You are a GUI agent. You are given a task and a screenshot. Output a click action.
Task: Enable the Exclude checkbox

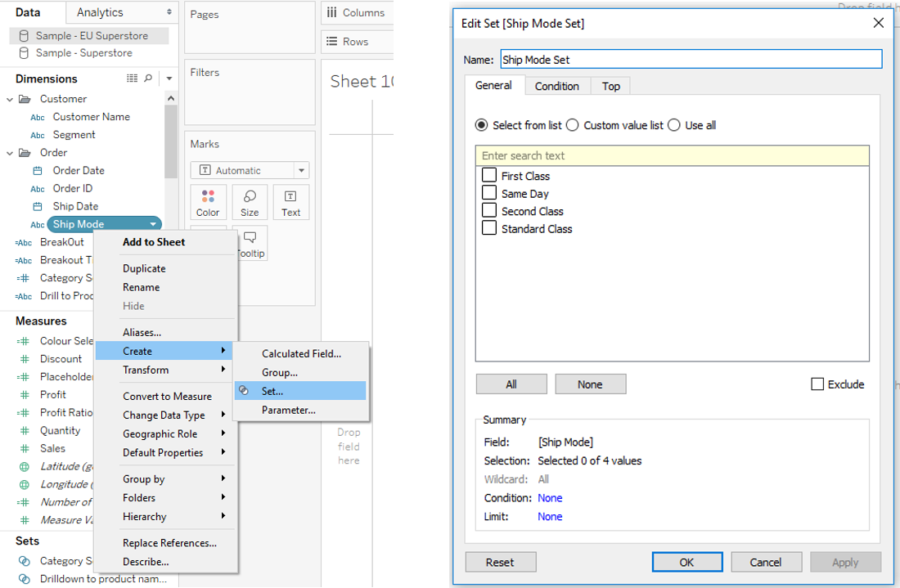pyautogui.click(x=816, y=384)
